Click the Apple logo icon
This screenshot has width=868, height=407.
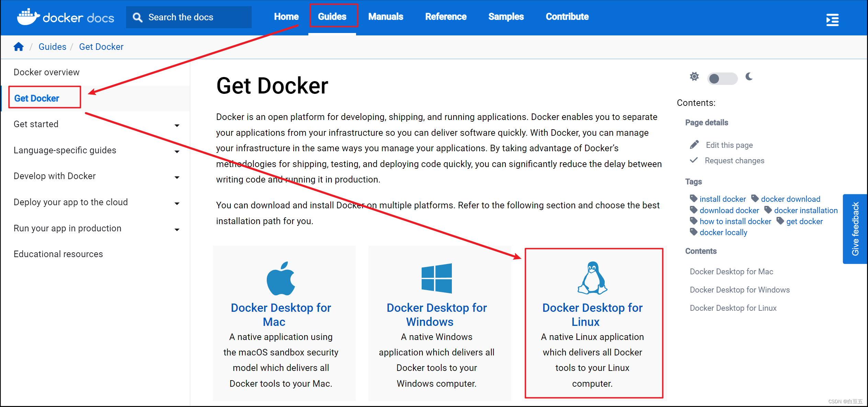281,279
